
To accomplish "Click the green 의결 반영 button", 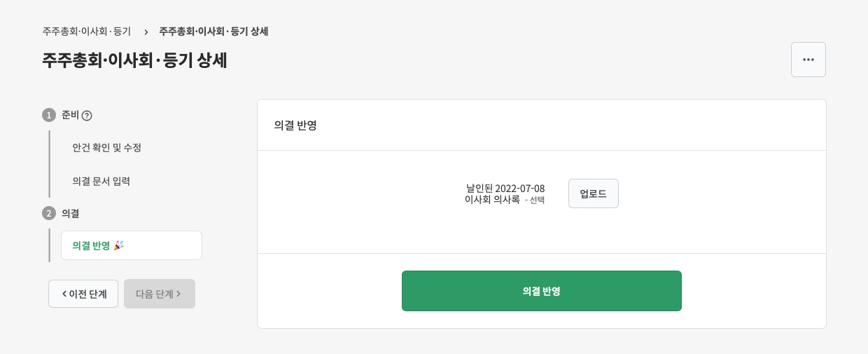I will coord(541,291).
